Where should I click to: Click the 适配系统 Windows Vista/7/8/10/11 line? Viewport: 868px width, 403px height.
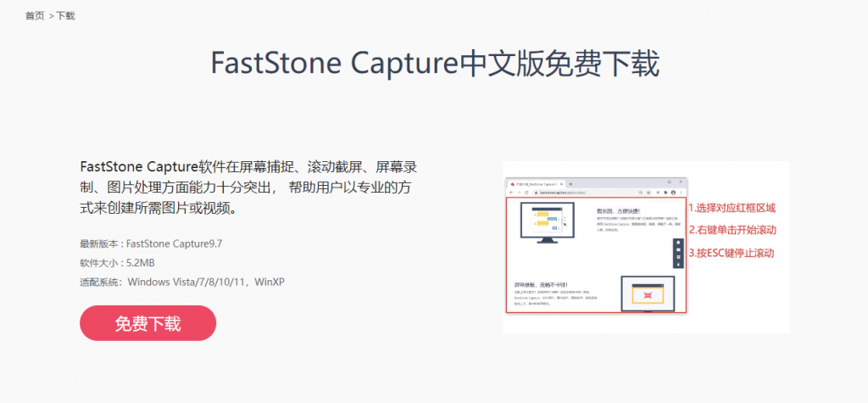coord(182,283)
